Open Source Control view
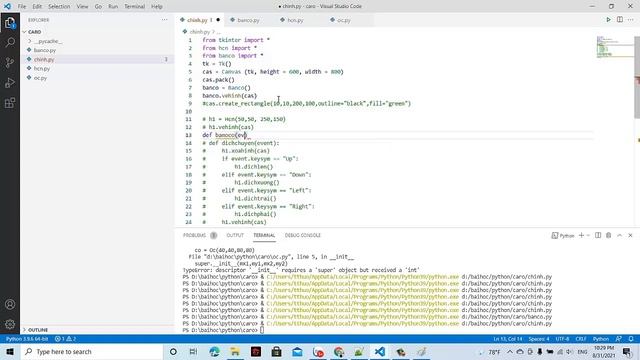Screen dimensions: 640x360 pyautogui.click(x=10, y=62)
